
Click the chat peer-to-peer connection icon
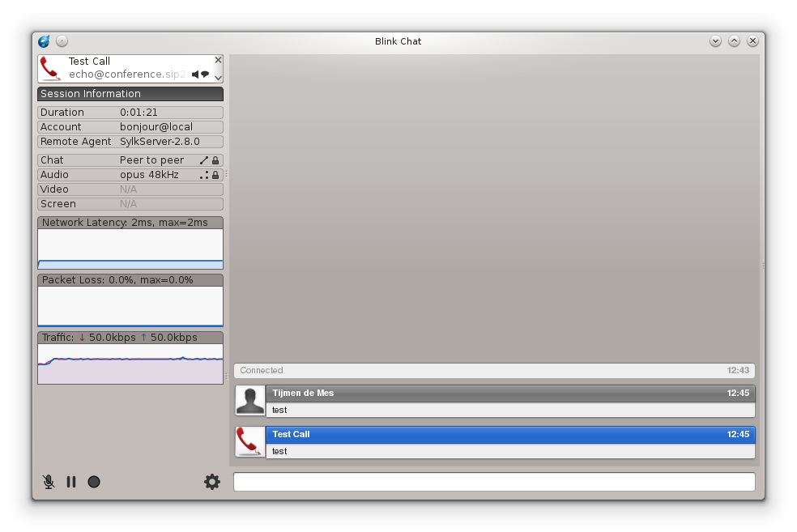[204, 160]
